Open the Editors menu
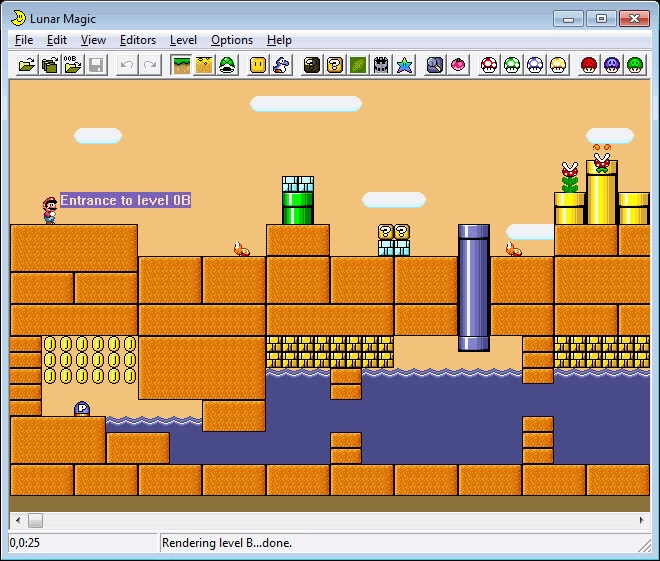Viewport: 660px width, 561px height. (x=138, y=40)
